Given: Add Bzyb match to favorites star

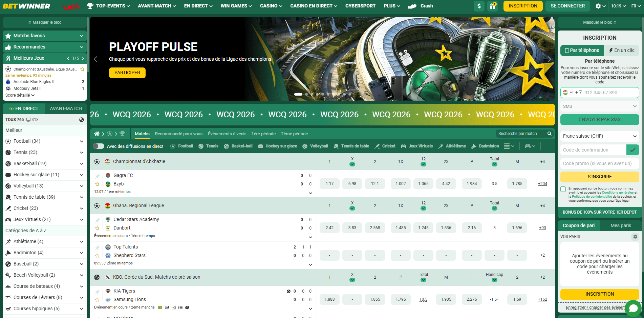Looking at the screenshot, I should click(97, 184).
